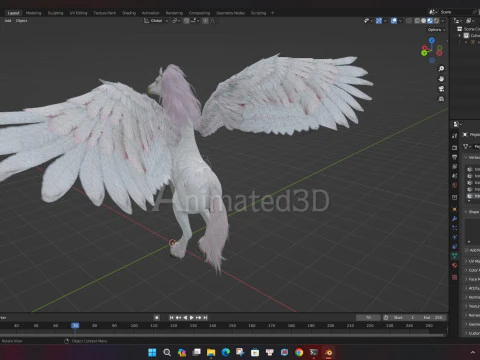Open the scene browse icon dropdown

(x=433, y=12)
